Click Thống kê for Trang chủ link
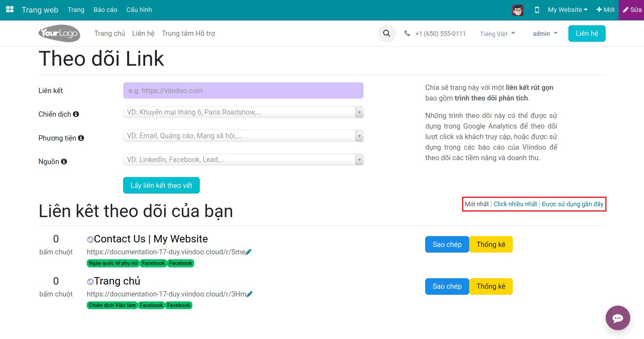The height and width of the screenshot is (339, 644). [491, 287]
